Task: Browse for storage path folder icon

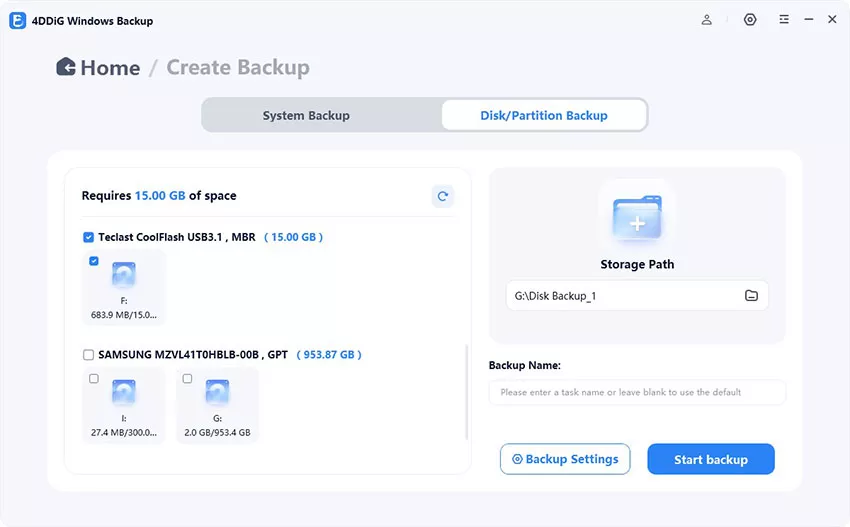Action: [751, 295]
